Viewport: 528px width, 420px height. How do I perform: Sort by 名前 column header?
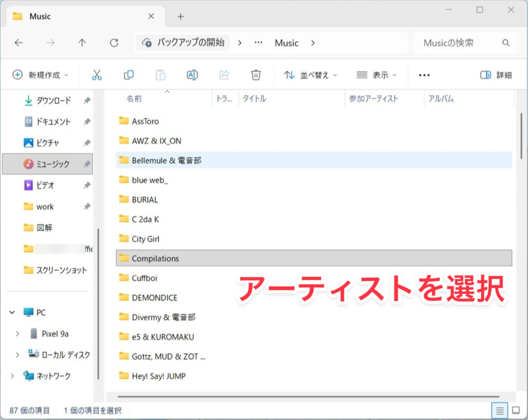[x=134, y=98]
